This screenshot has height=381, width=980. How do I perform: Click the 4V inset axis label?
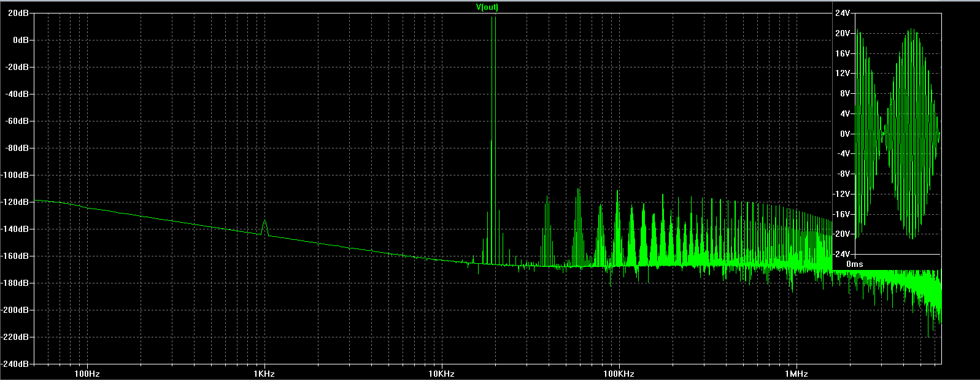[x=844, y=114]
